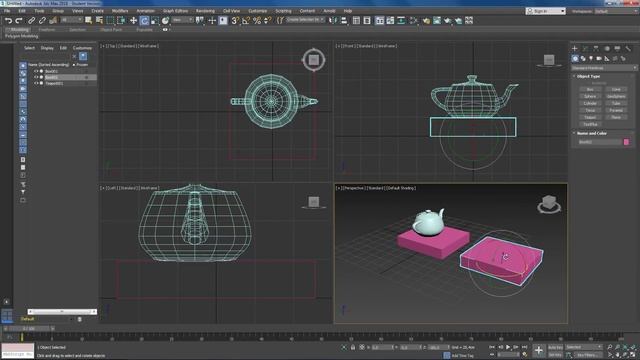Open the Rendering menu
This screenshot has height=360, width=640.
click(205, 11)
